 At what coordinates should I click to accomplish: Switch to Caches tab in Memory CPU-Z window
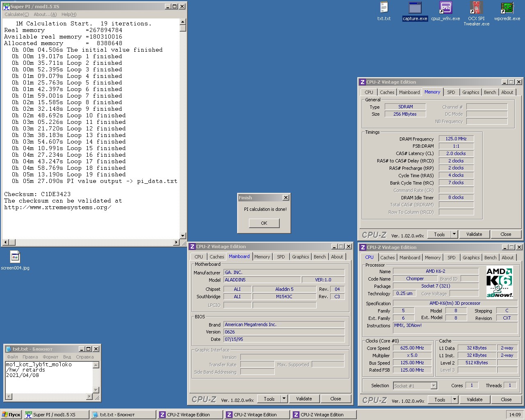[x=387, y=92]
